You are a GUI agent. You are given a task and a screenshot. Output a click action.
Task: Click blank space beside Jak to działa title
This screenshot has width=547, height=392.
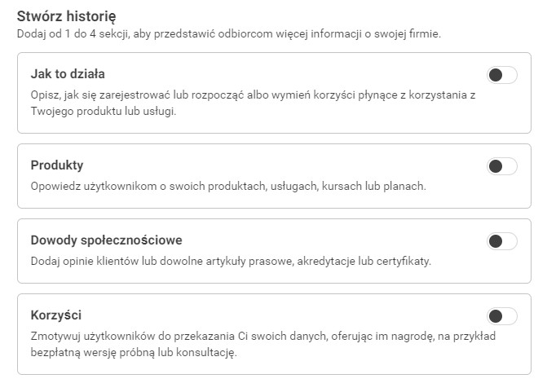(285, 74)
